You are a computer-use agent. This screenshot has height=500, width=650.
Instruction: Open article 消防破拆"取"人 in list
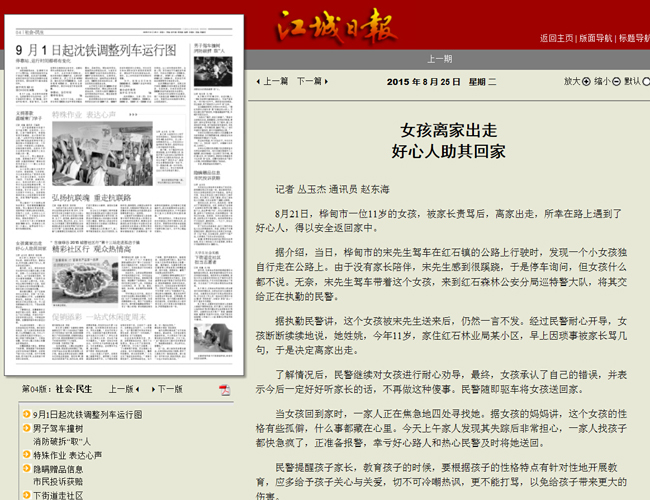click(x=62, y=441)
